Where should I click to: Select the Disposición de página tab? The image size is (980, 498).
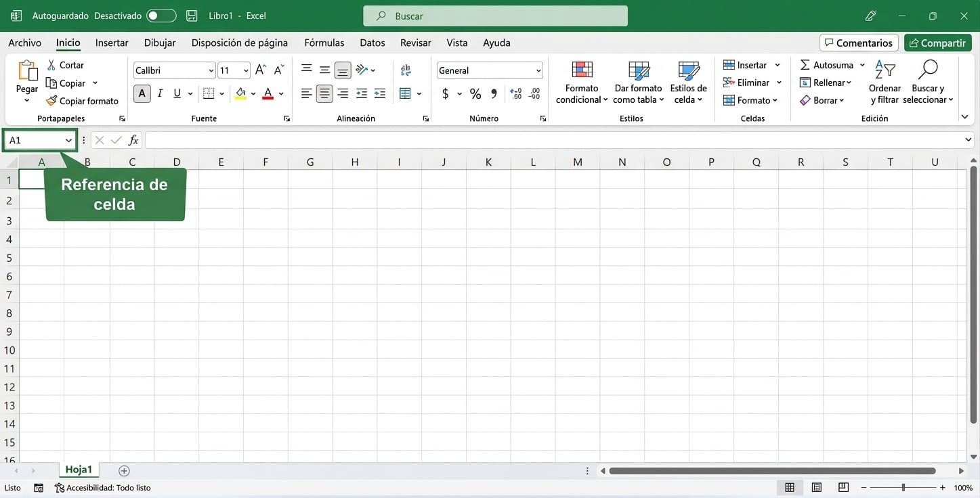pyautogui.click(x=240, y=43)
